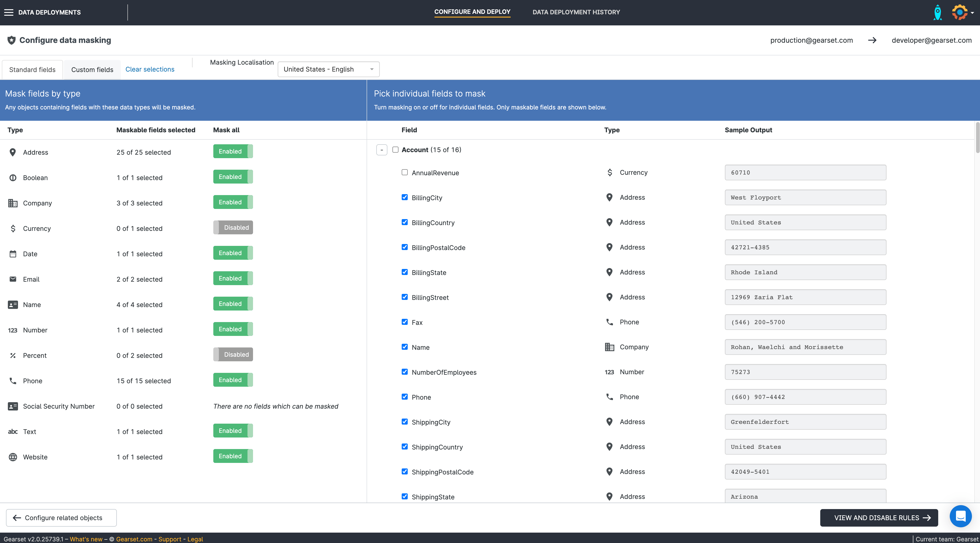980x543 pixels.
Task: Open the Masking Localisation dropdown
Action: point(328,69)
